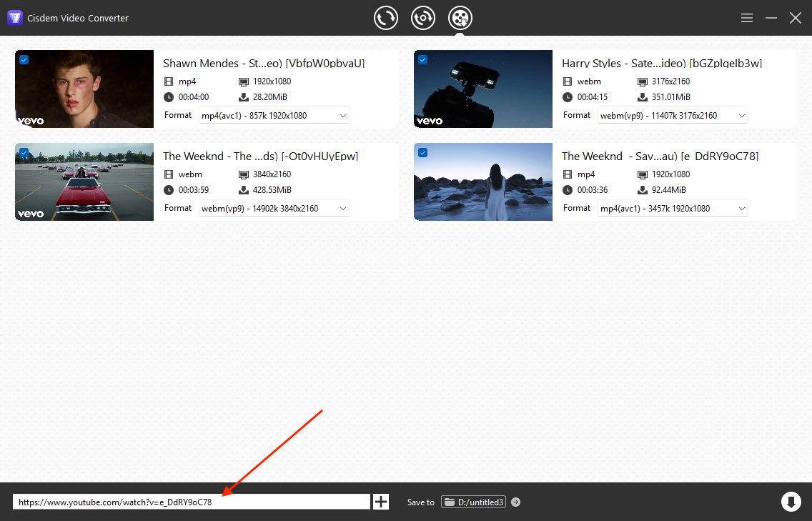This screenshot has width=812, height=521.
Task: Click the film icon beside The Weeknd webm
Action: [x=168, y=174]
